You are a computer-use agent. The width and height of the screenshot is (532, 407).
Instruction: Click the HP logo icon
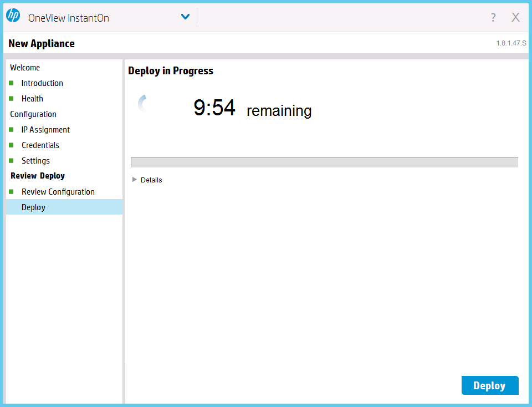click(13, 16)
